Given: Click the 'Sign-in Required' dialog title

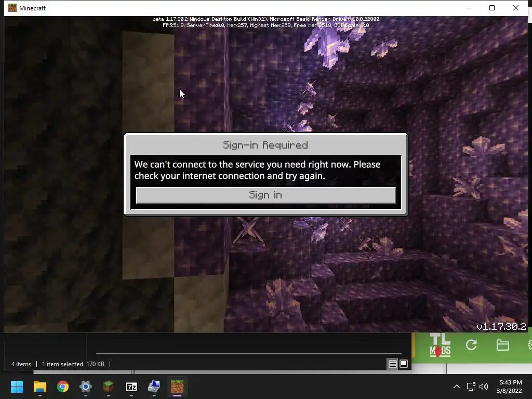Looking at the screenshot, I should 265,145.
